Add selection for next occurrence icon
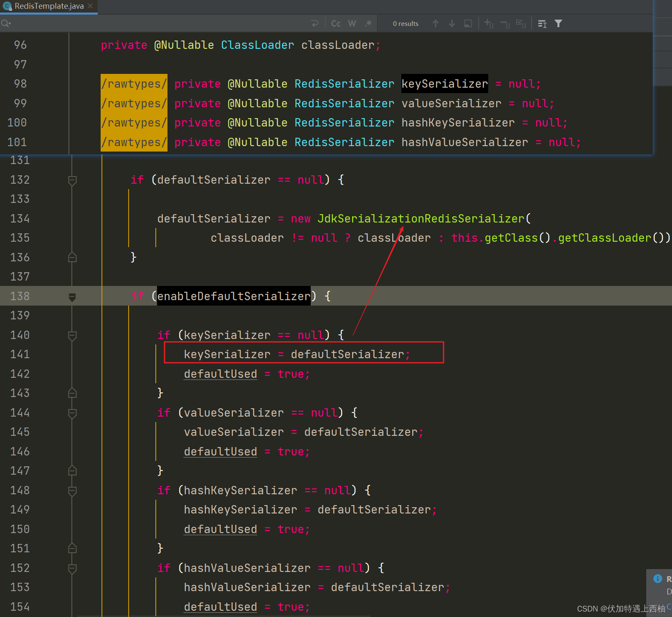The height and width of the screenshot is (617, 672). pyautogui.click(x=489, y=23)
